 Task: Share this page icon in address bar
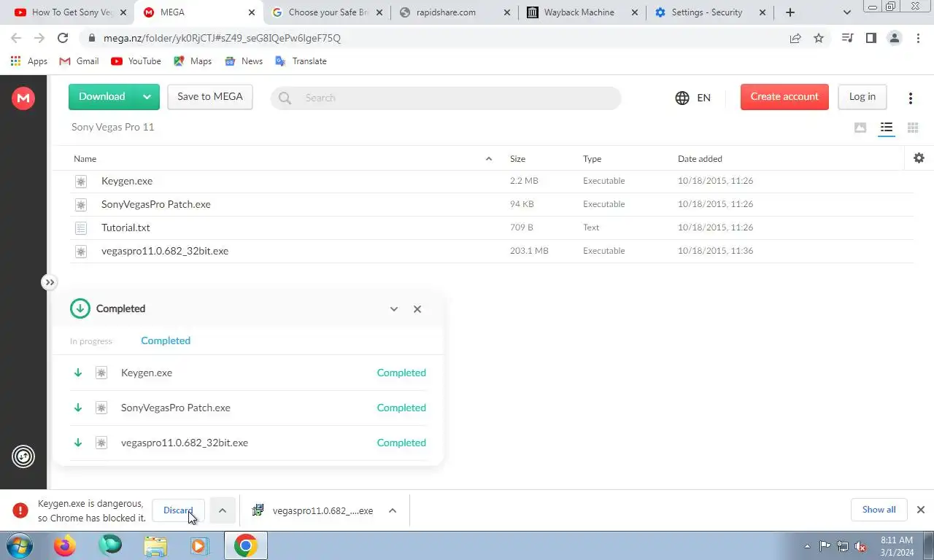tap(795, 38)
